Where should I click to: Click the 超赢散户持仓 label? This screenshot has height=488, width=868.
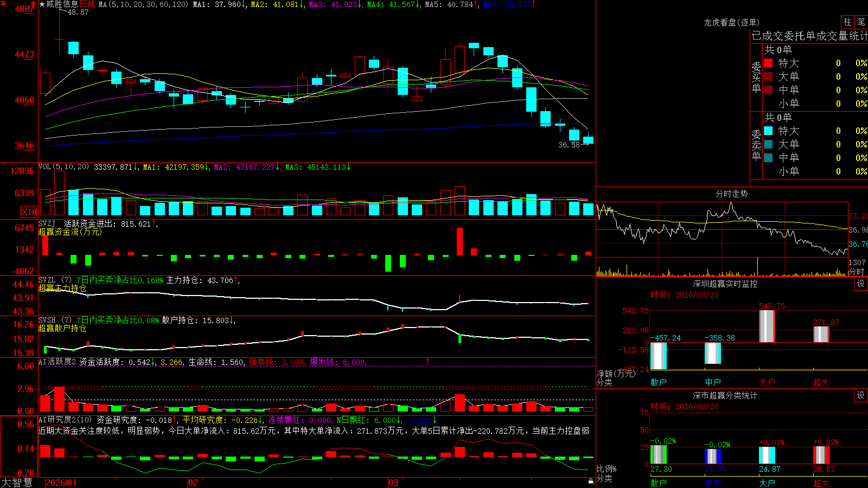click(62, 328)
